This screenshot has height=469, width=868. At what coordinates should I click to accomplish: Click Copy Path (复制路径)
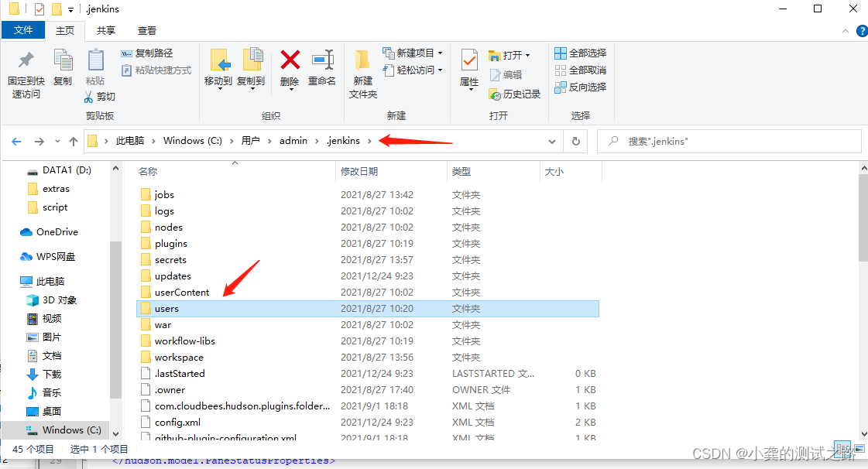click(146, 53)
